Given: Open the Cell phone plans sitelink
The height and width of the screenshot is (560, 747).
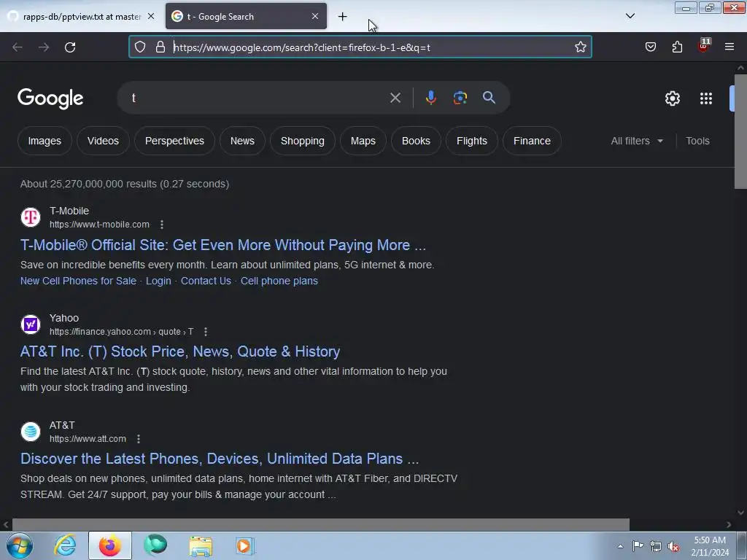Looking at the screenshot, I should [x=279, y=281].
